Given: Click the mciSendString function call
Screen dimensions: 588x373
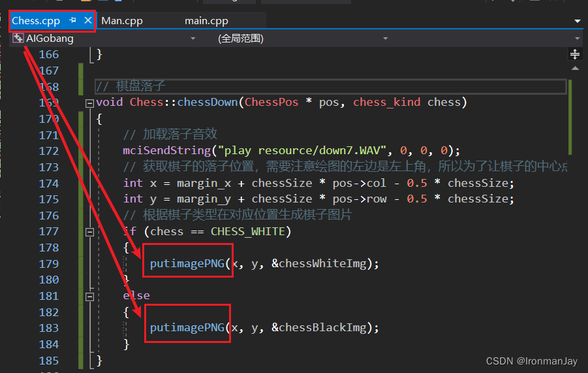Looking at the screenshot, I should point(167,150).
